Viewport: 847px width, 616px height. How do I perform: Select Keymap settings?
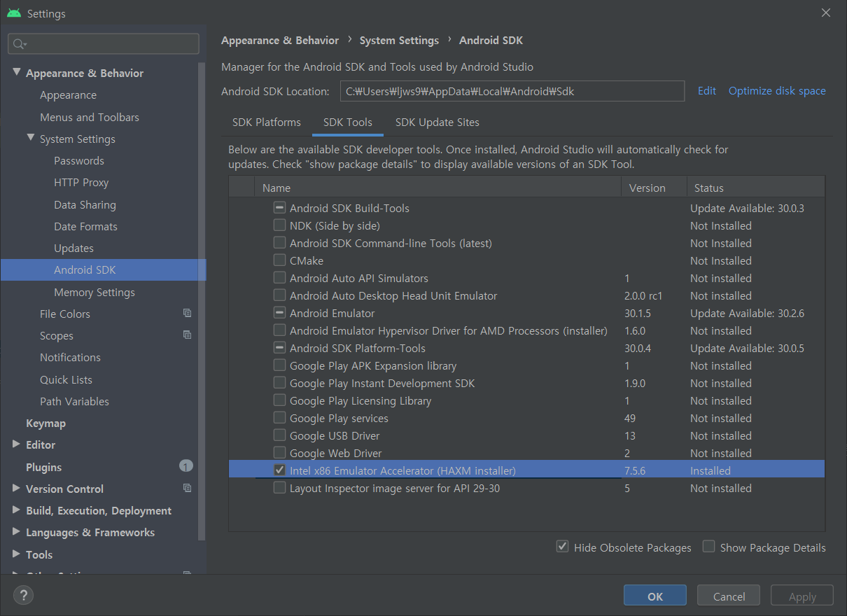[x=45, y=423]
